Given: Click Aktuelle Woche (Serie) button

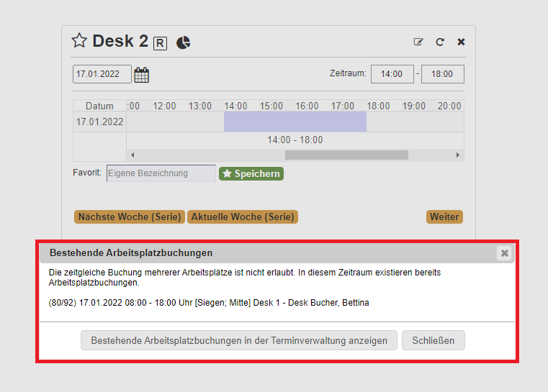Looking at the screenshot, I should coord(243,216).
